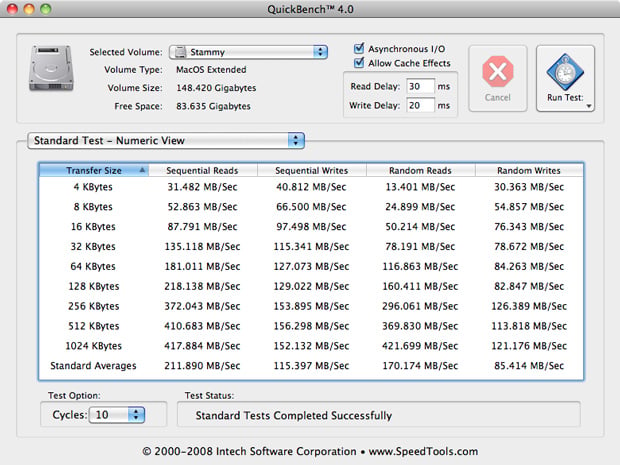The width and height of the screenshot is (620, 465).
Task: Click the 13.401 MB/Sec cell
Action: pos(420,187)
